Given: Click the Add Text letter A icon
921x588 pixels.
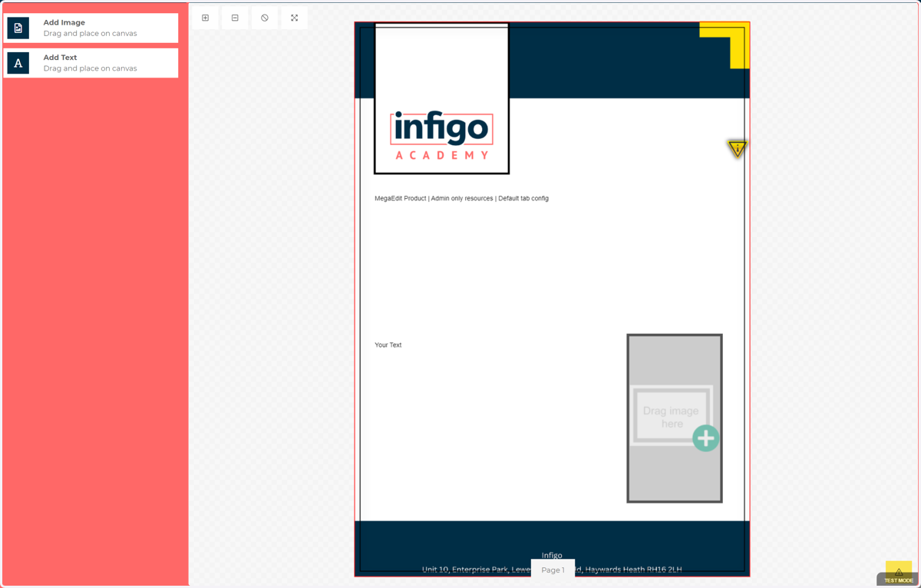Looking at the screenshot, I should [18, 63].
